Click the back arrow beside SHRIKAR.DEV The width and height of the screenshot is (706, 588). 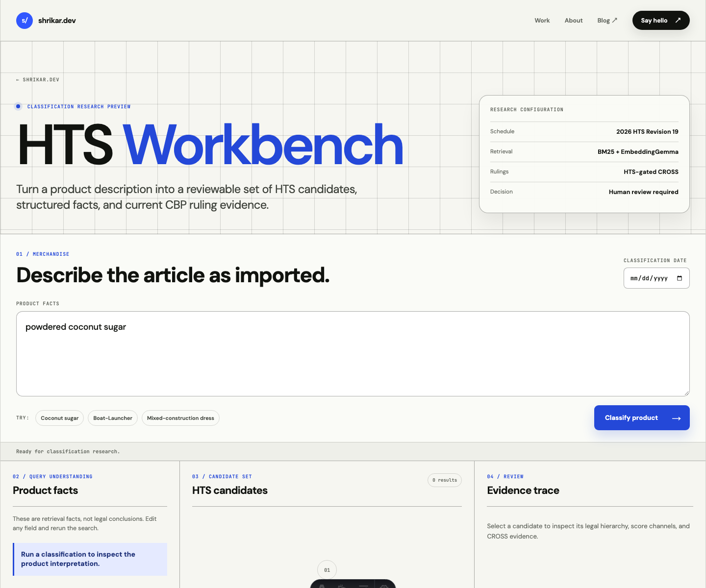coord(18,80)
